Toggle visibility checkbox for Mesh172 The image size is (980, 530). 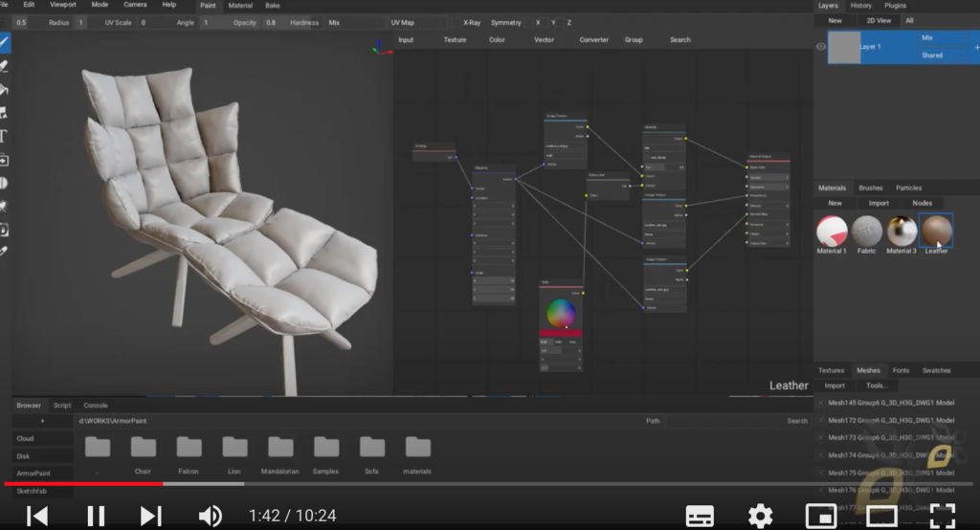(x=821, y=420)
